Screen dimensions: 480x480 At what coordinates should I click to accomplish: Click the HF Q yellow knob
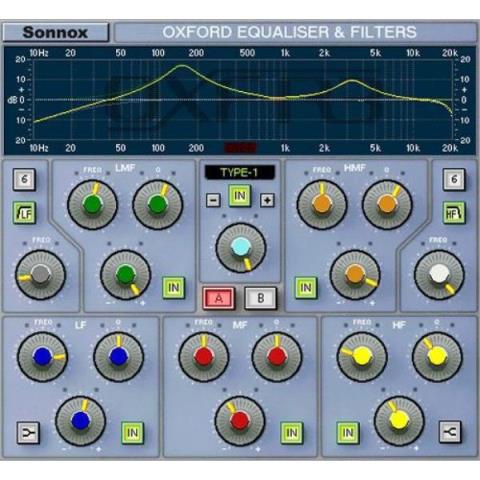(437, 357)
